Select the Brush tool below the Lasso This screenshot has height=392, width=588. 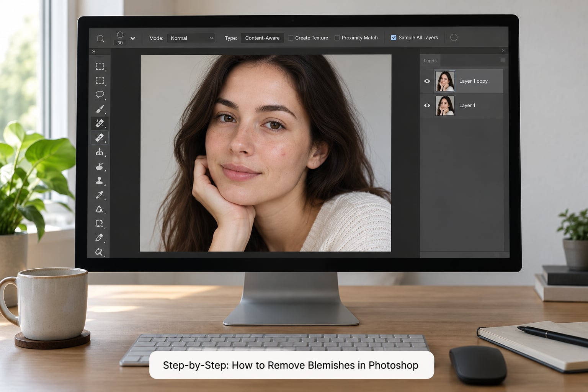[x=100, y=109]
